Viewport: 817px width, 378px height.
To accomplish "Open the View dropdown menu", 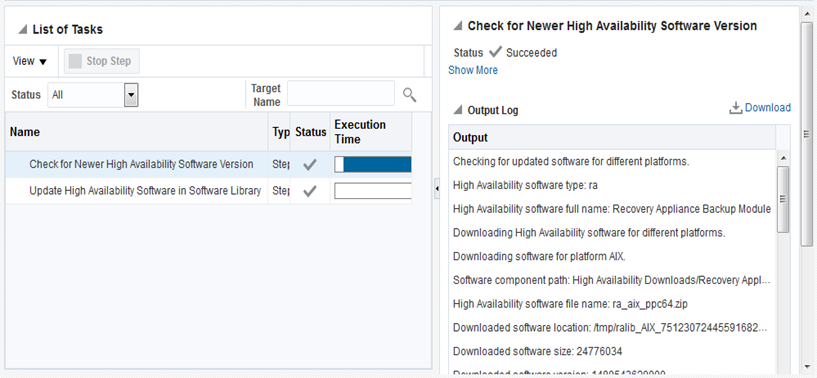I will coord(30,62).
